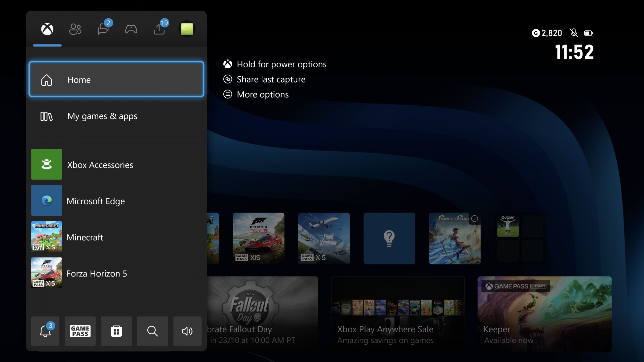
Task: Click disc icon on Prince of Persia tile
Action: [474, 218]
